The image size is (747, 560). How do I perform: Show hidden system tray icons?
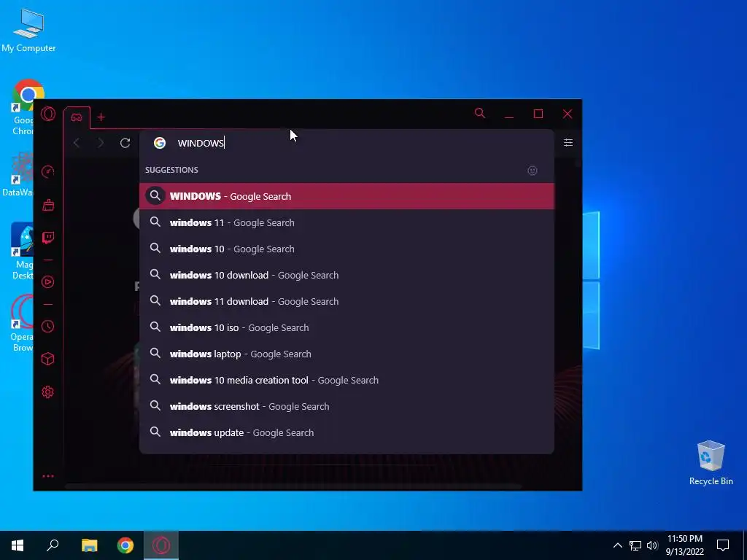pyautogui.click(x=617, y=545)
